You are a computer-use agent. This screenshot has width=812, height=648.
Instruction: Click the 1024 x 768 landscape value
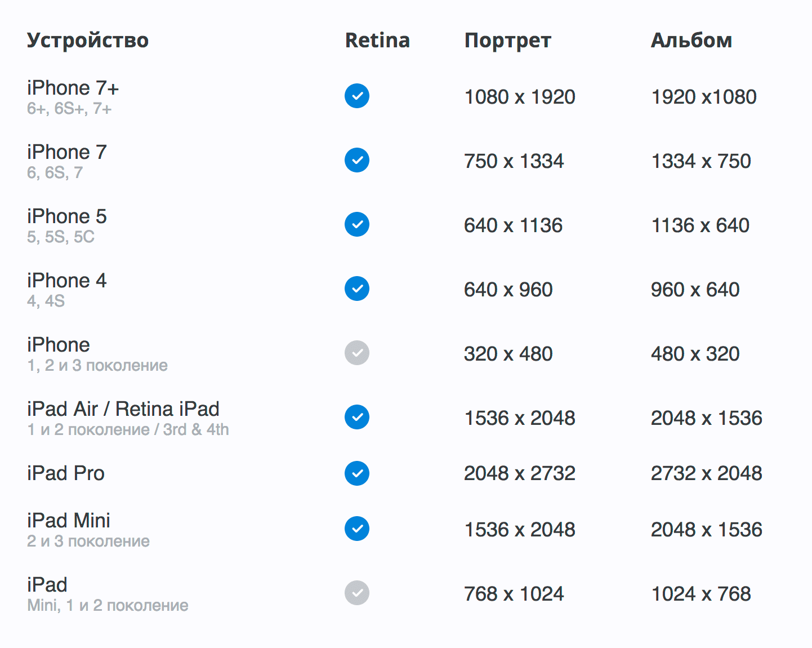click(x=701, y=594)
